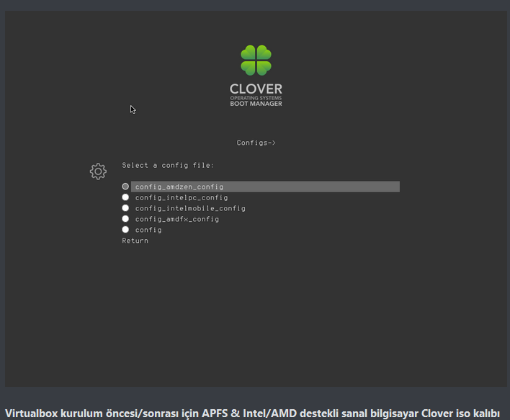
Task: Click the config_intelpc_config label text
Action: [x=182, y=197]
